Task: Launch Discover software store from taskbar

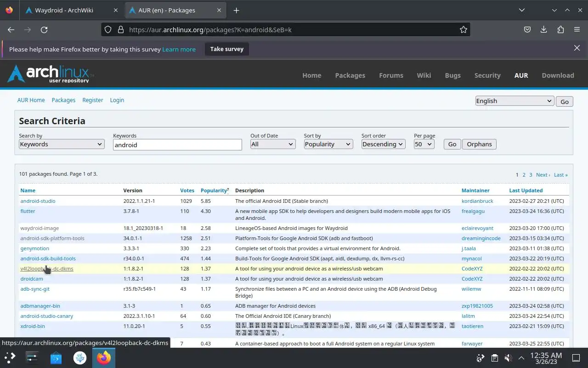Action: coord(56,357)
